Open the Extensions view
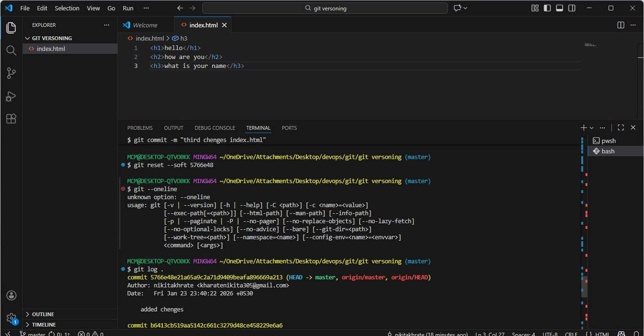The height and width of the screenshot is (336, 644). pyautogui.click(x=11, y=119)
